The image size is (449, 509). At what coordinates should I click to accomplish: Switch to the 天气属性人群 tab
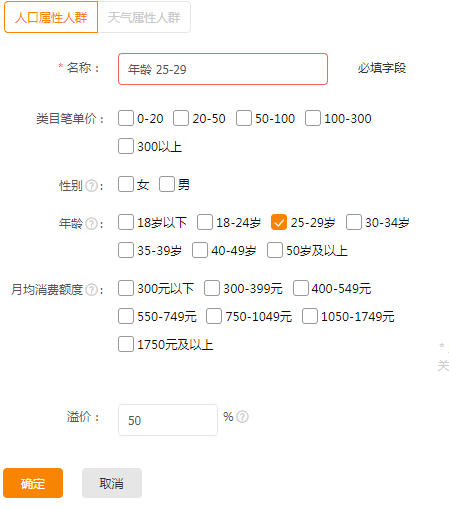[x=144, y=17]
